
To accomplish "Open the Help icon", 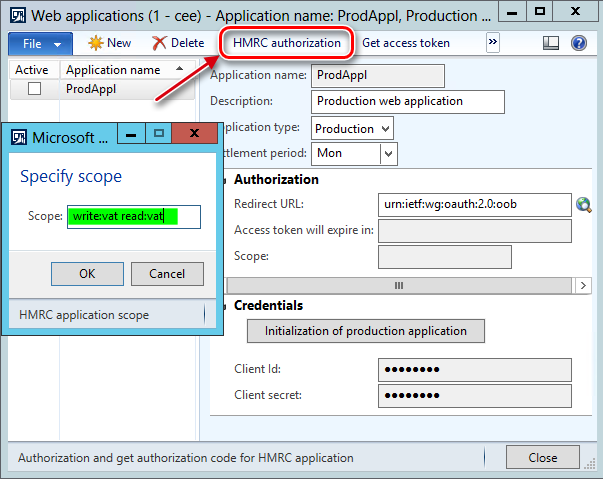I will 579,43.
